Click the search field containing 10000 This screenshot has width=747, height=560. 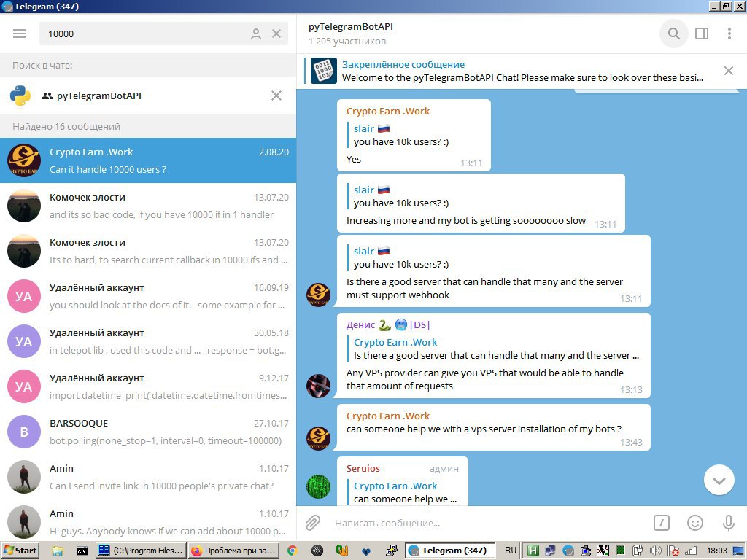click(163, 34)
